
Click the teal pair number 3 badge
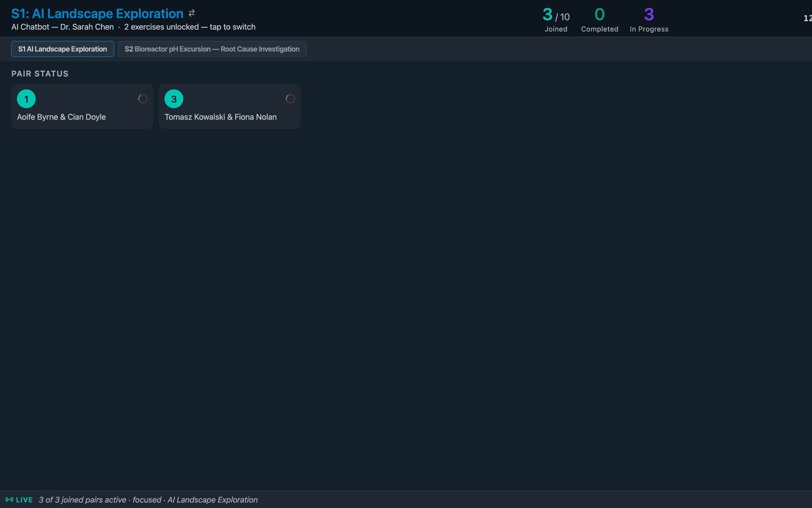point(174,99)
